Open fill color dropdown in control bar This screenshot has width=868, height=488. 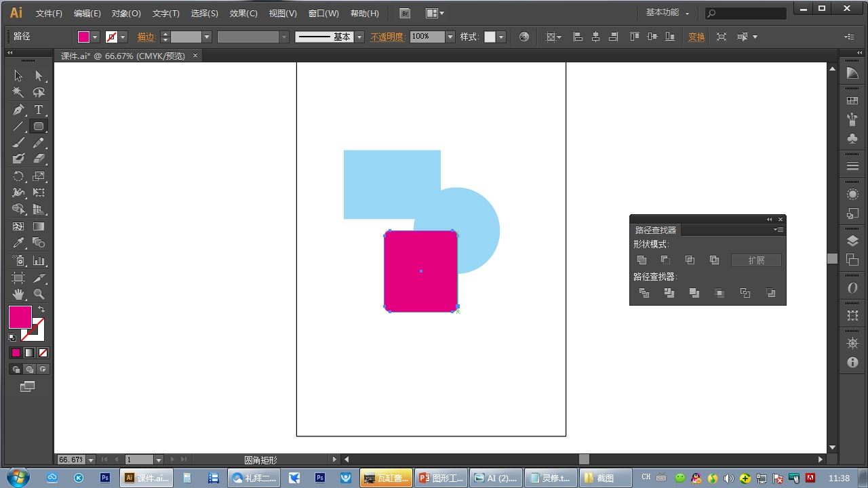(95, 37)
